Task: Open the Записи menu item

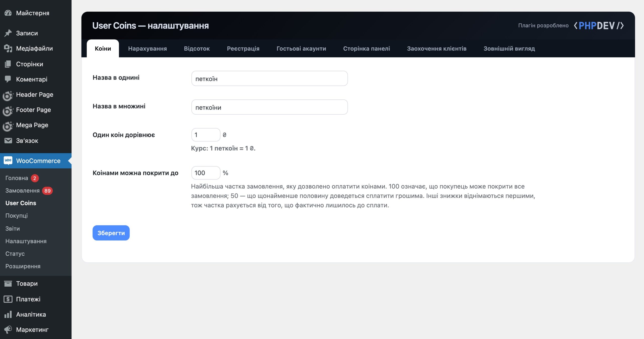Action: coord(27,33)
